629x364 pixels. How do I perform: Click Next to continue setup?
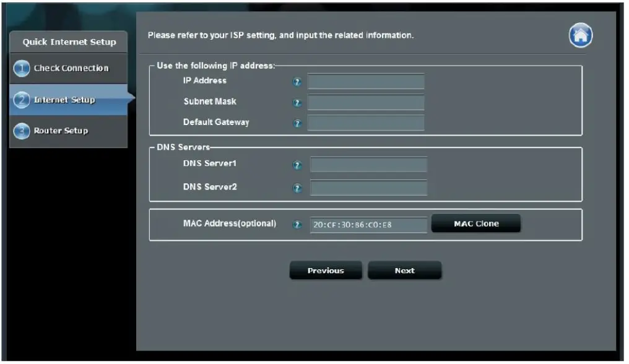[404, 270]
